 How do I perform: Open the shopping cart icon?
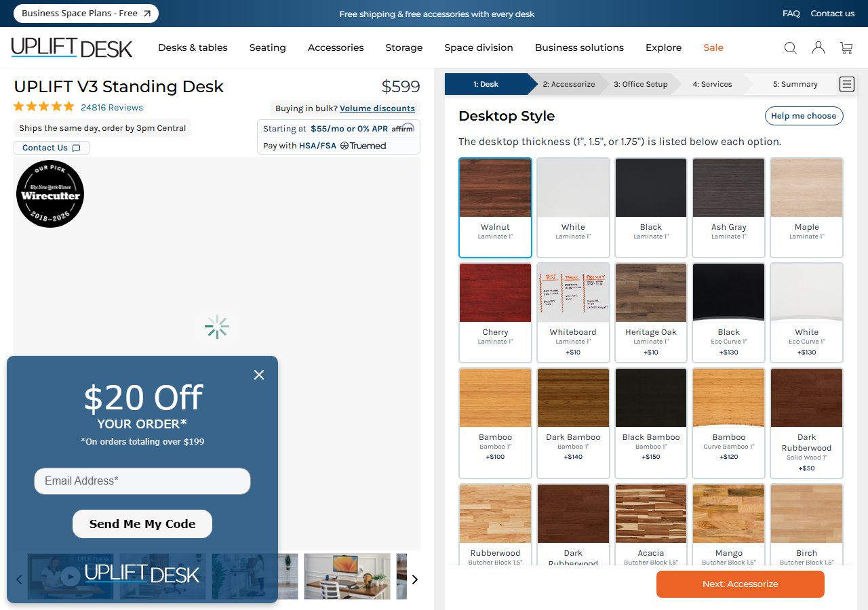click(x=846, y=47)
